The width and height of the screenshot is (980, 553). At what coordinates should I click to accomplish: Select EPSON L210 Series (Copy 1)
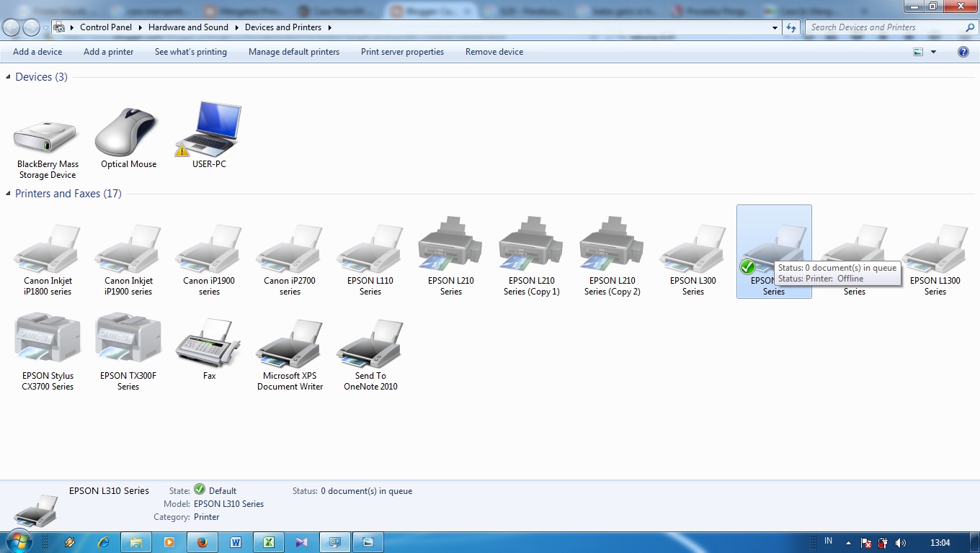pos(532,256)
